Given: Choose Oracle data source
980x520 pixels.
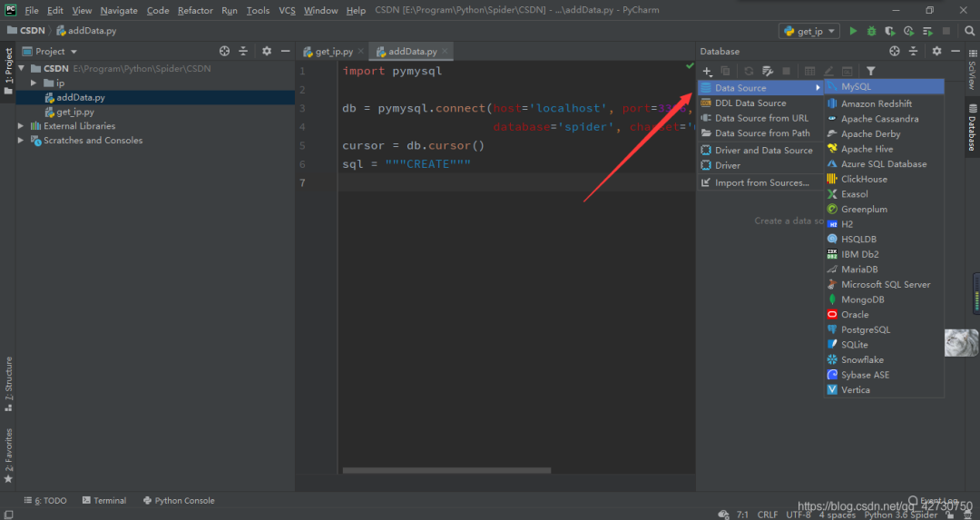Looking at the screenshot, I should pos(884,314).
